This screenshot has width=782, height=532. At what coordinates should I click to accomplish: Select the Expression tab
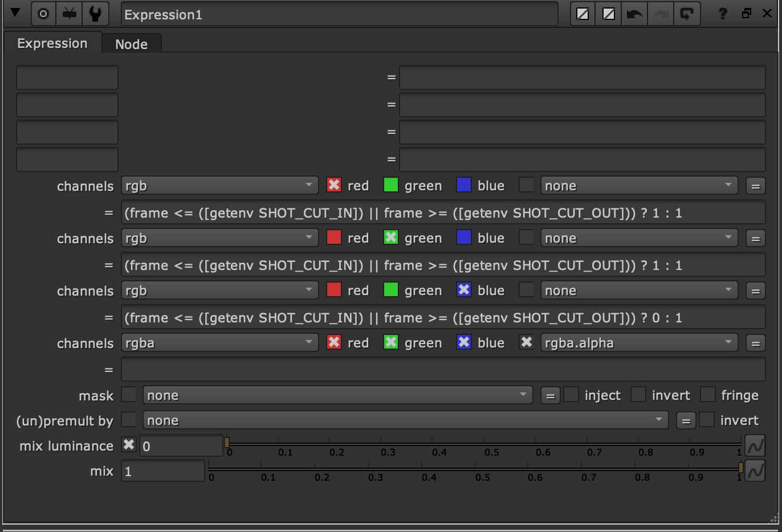(52, 44)
